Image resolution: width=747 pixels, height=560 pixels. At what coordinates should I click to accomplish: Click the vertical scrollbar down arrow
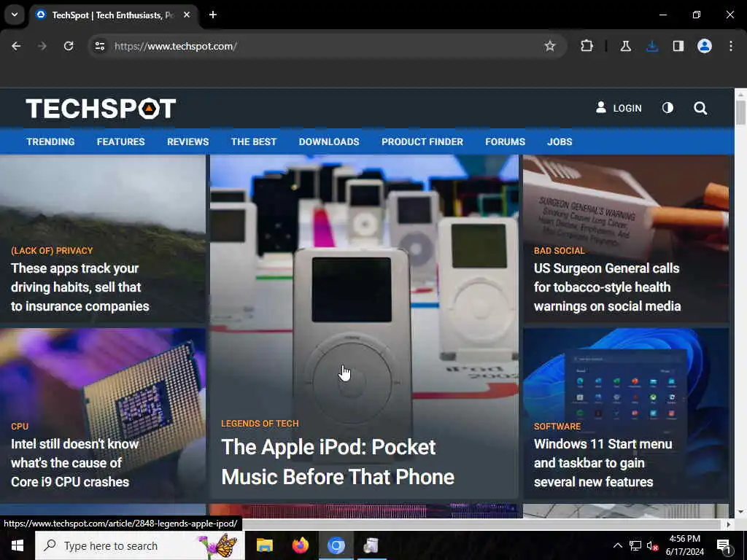click(740, 513)
